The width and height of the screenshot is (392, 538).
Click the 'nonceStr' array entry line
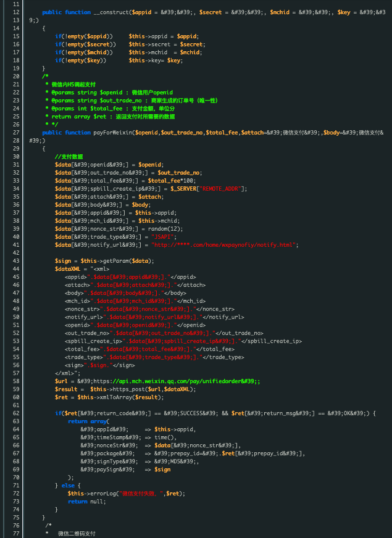pos(161,445)
